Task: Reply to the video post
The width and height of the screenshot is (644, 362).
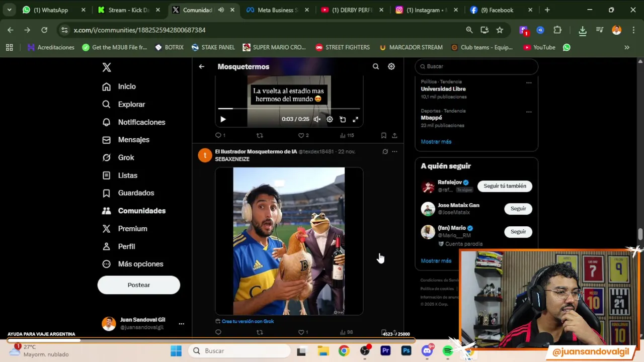Action: [220, 135]
